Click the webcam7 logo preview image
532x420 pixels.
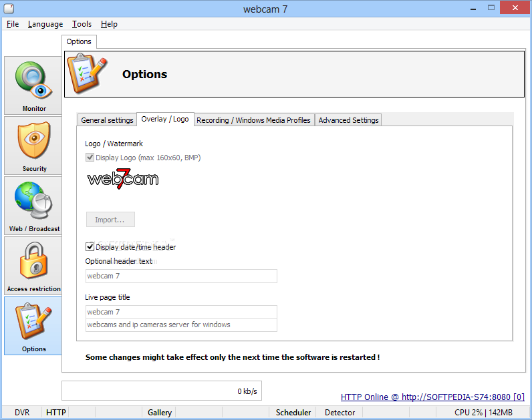tap(123, 179)
